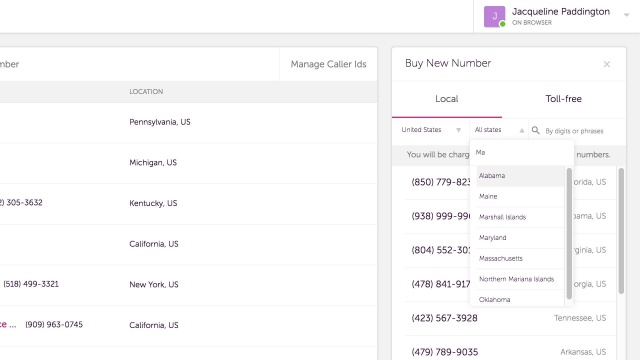Choose Marshall Islands in the dropdown
Viewport: 640px width, 360px height.
(x=520, y=217)
